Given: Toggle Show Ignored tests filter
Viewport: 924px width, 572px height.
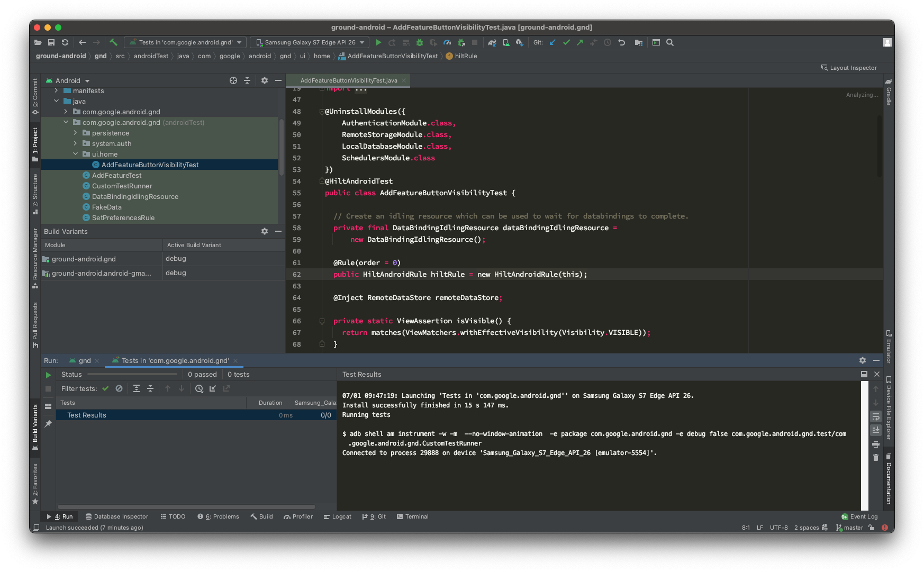Looking at the screenshot, I should pyautogui.click(x=119, y=388).
